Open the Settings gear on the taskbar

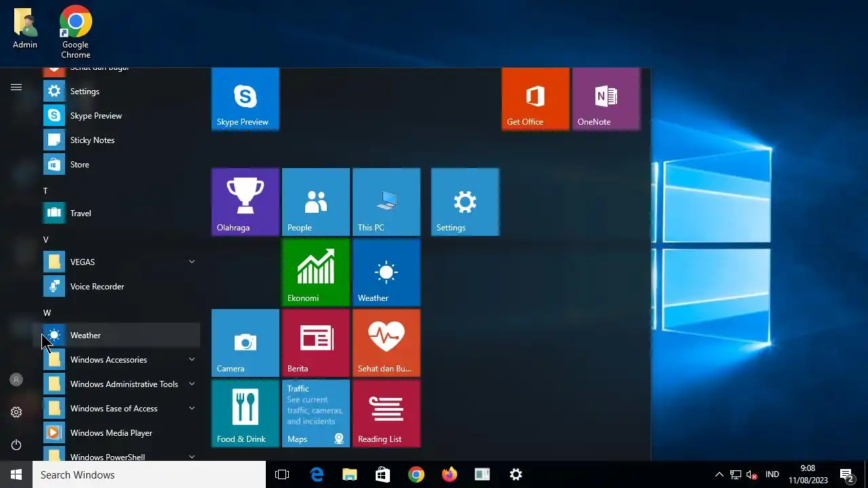(516, 474)
